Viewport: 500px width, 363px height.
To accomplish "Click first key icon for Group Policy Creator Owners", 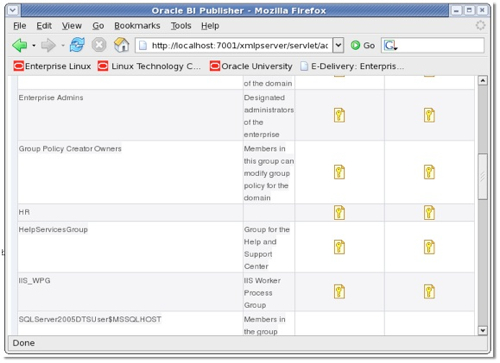I will point(339,172).
